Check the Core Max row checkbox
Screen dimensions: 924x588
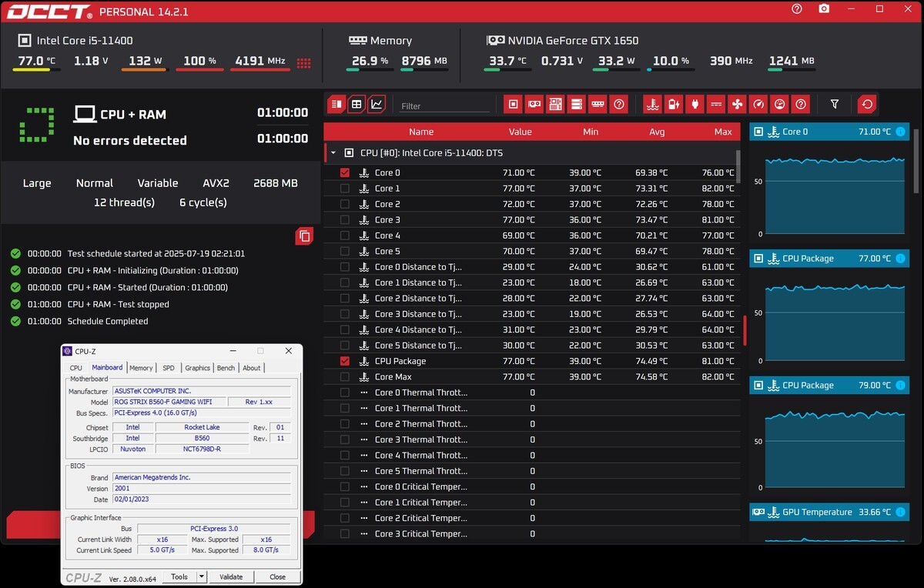[x=344, y=376]
